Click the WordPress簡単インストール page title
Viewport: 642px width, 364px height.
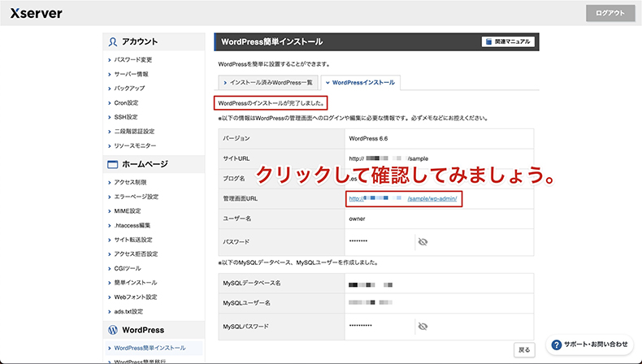coord(272,41)
